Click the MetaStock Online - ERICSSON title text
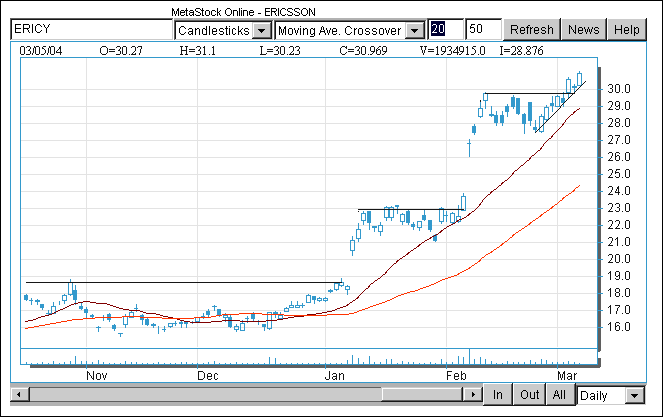The width and height of the screenshot is (663, 417). coord(244,12)
